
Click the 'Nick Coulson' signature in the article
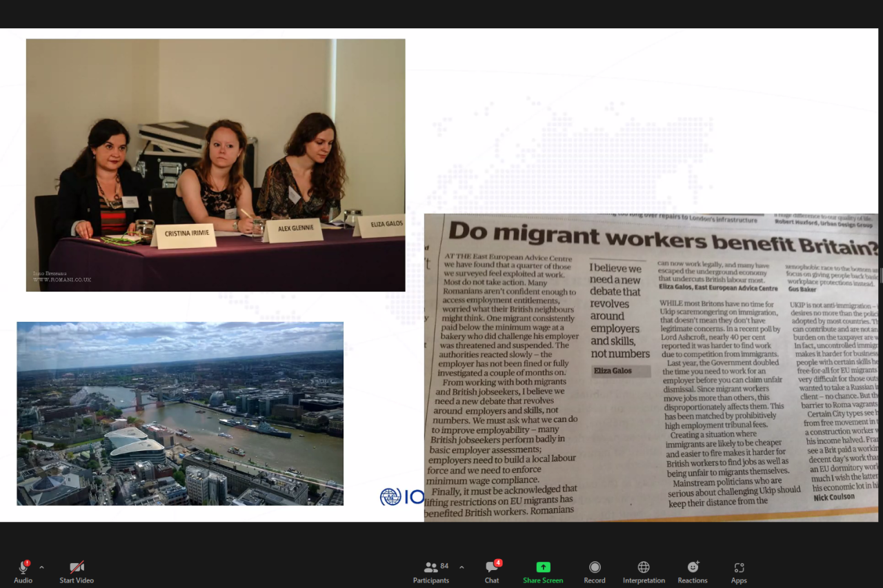834,497
